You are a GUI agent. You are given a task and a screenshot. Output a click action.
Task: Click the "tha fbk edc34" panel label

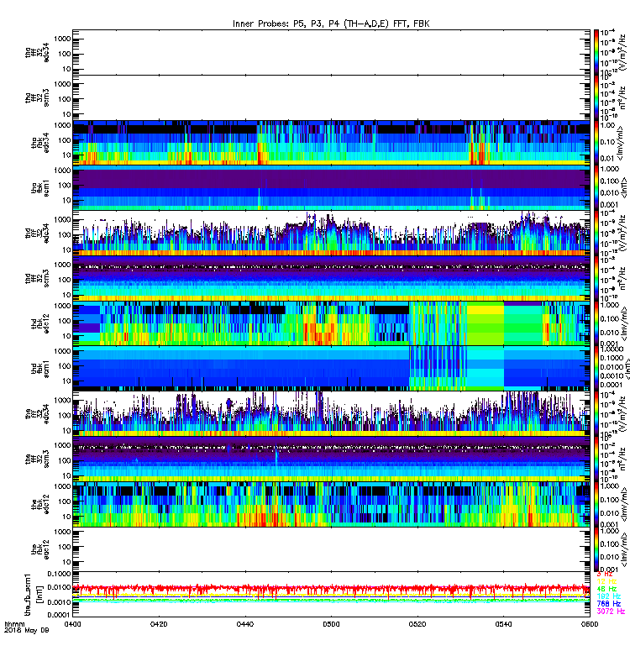coord(39,143)
